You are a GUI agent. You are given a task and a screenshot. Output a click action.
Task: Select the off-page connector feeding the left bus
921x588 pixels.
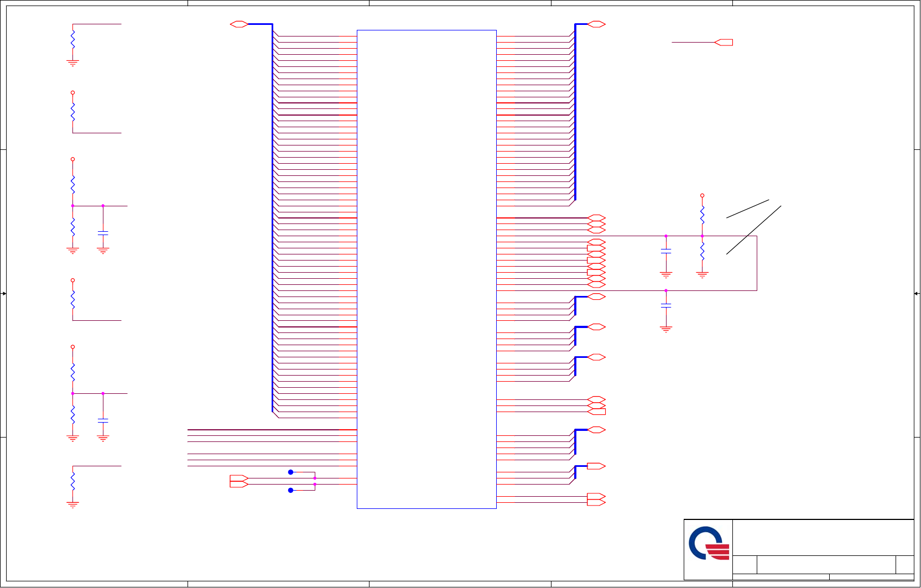pyautogui.click(x=239, y=24)
